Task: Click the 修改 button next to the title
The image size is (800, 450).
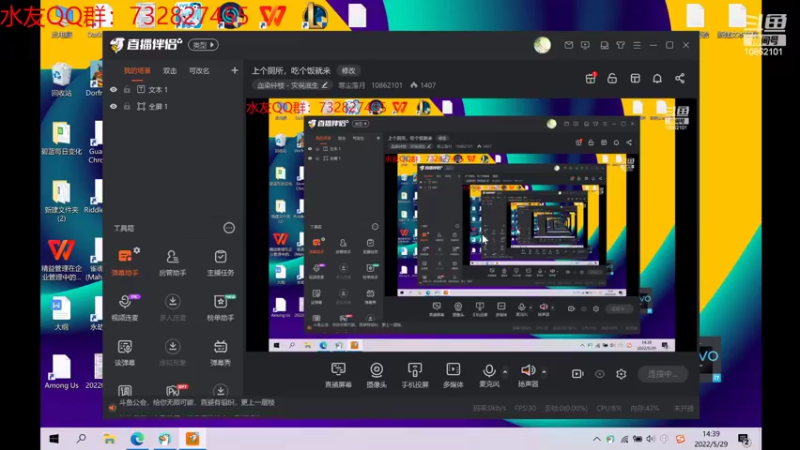Action: 348,70
